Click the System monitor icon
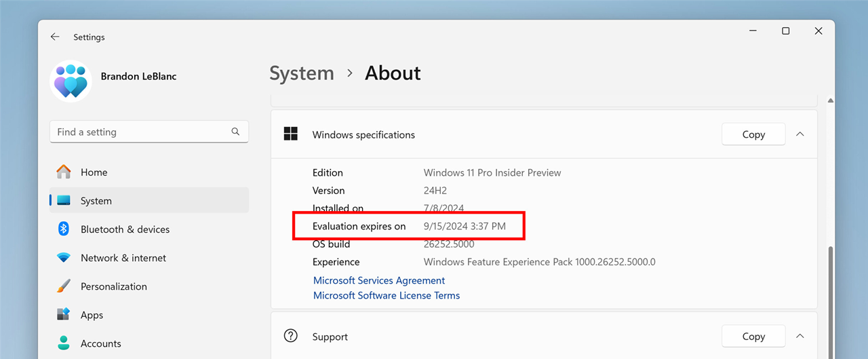The image size is (868, 359). tap(64, 201)
